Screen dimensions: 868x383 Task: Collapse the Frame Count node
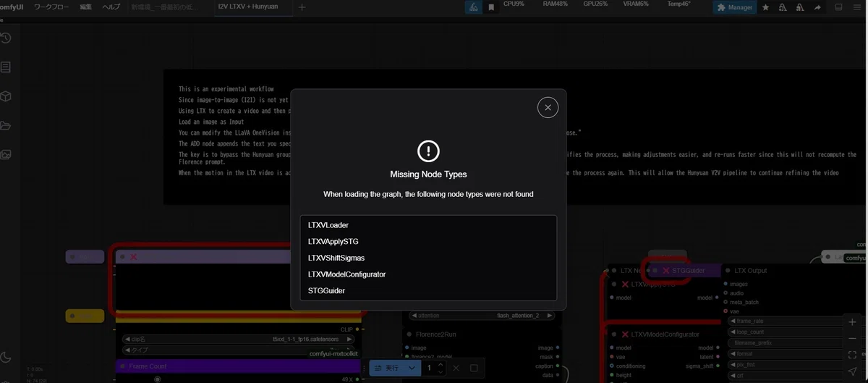coord(122,366)
